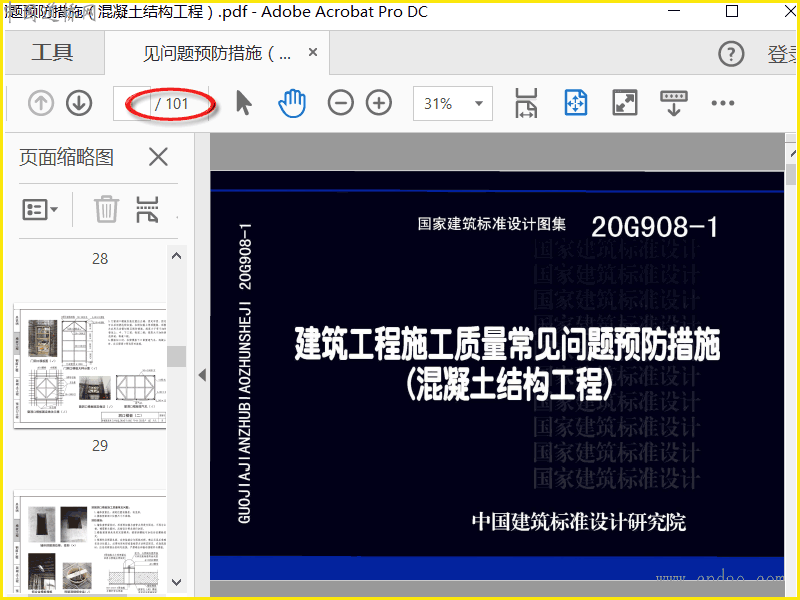Minimize the Acrobat window
The height and width of the screenshot is (600, 800).
(674, 11)
